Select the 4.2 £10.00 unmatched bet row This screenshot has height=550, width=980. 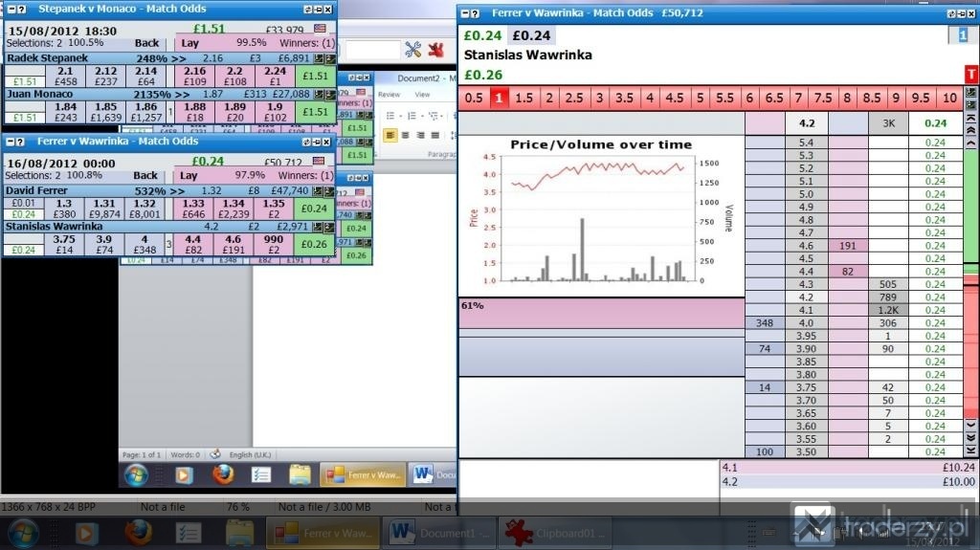(x=849, y=482)
